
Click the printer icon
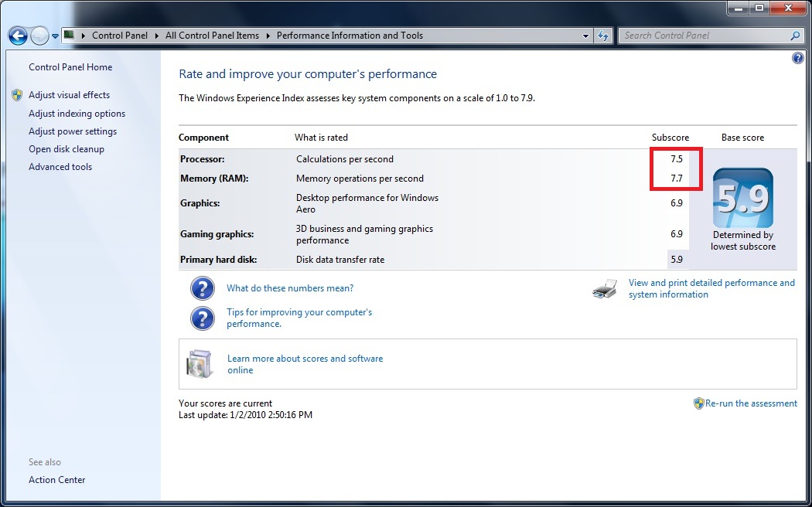click(x=605, y=289)
